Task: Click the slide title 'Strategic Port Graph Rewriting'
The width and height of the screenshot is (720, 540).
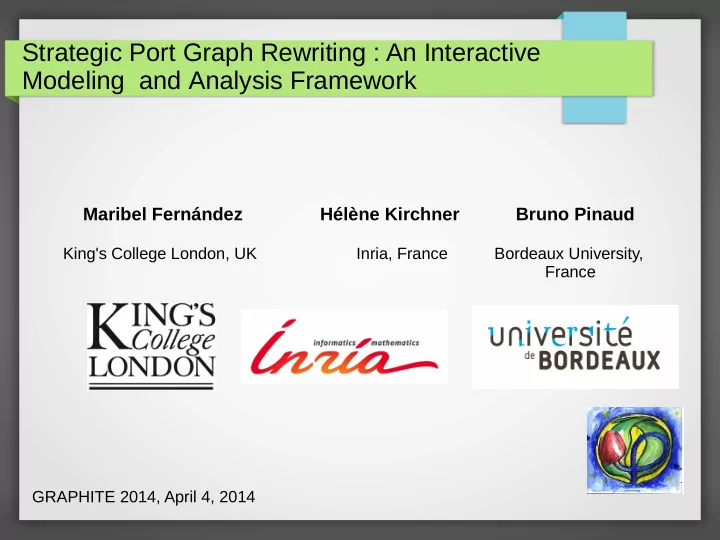Action: pos(281,66)
